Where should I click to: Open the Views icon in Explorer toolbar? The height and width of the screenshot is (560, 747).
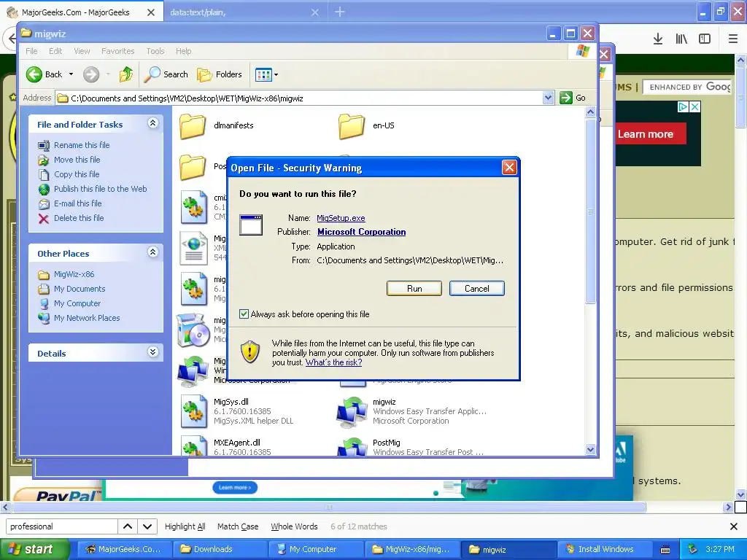coord(263,74)
